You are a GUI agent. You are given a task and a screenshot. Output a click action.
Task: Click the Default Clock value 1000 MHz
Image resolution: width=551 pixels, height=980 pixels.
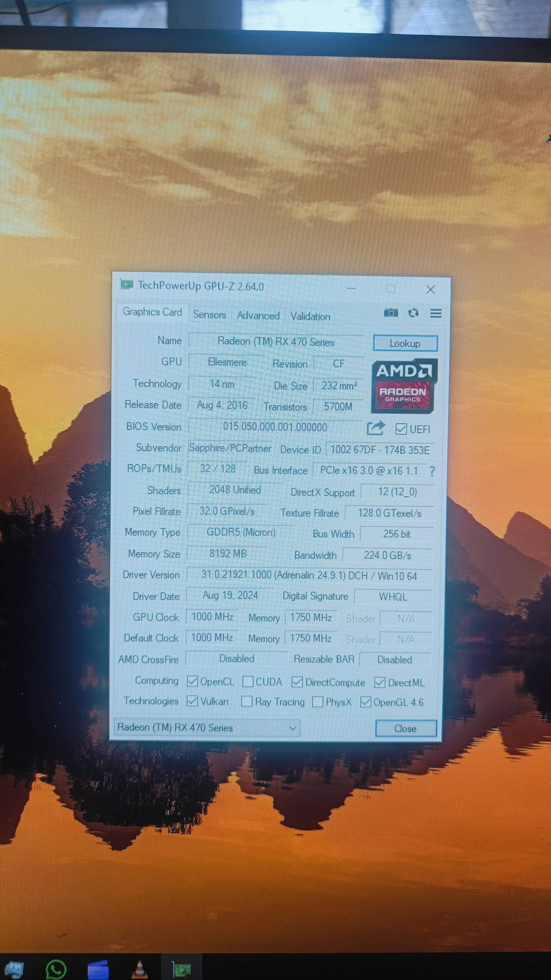coord(212,638)
